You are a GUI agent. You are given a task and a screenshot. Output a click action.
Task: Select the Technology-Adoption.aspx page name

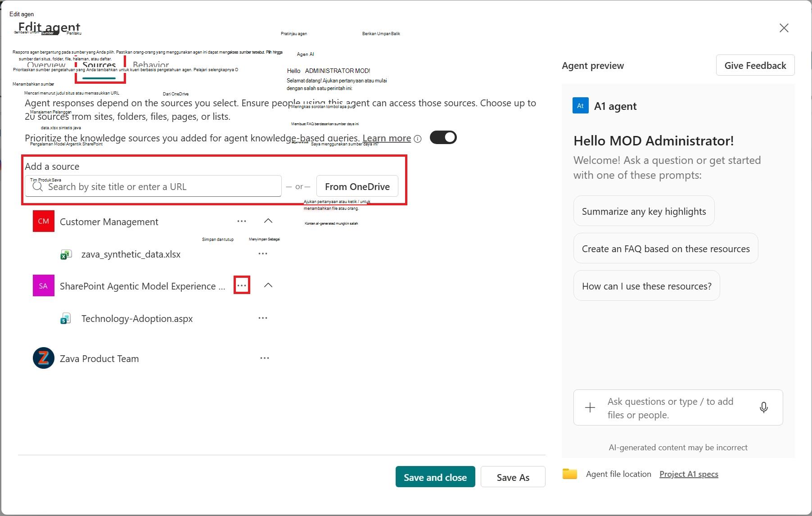(x=137, y=319)
